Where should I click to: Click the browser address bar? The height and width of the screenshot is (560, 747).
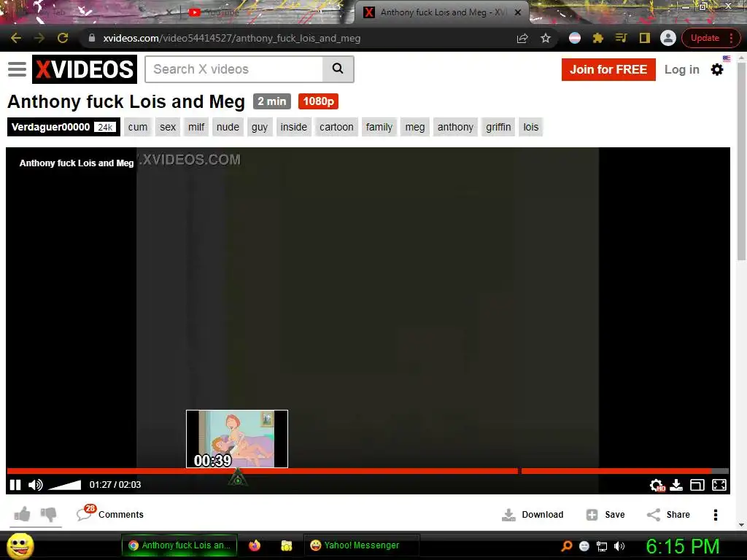(305, 38)
